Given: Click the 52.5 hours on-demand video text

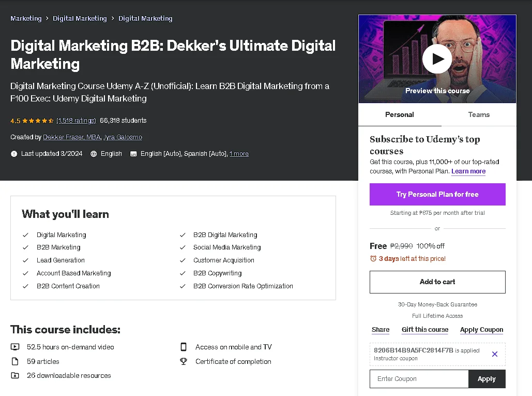Looking at the screenshot, I should (x=70, y=347).
